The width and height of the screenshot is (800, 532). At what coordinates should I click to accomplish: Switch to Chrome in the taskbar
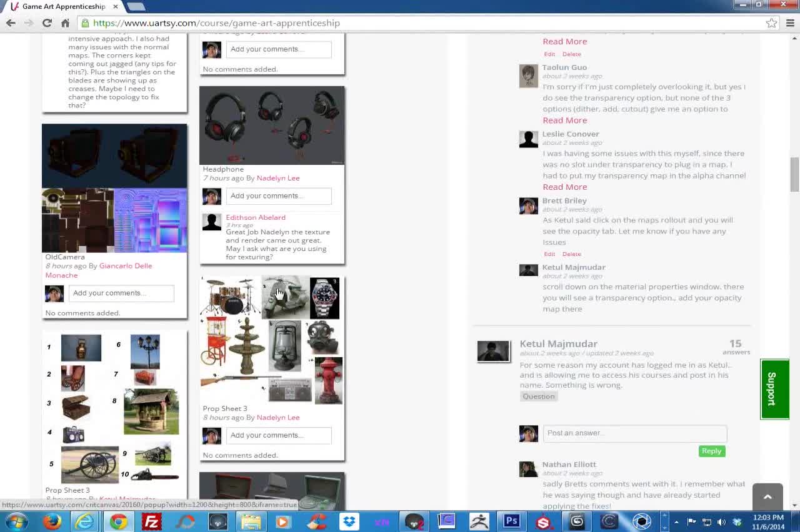coord(118,521)
